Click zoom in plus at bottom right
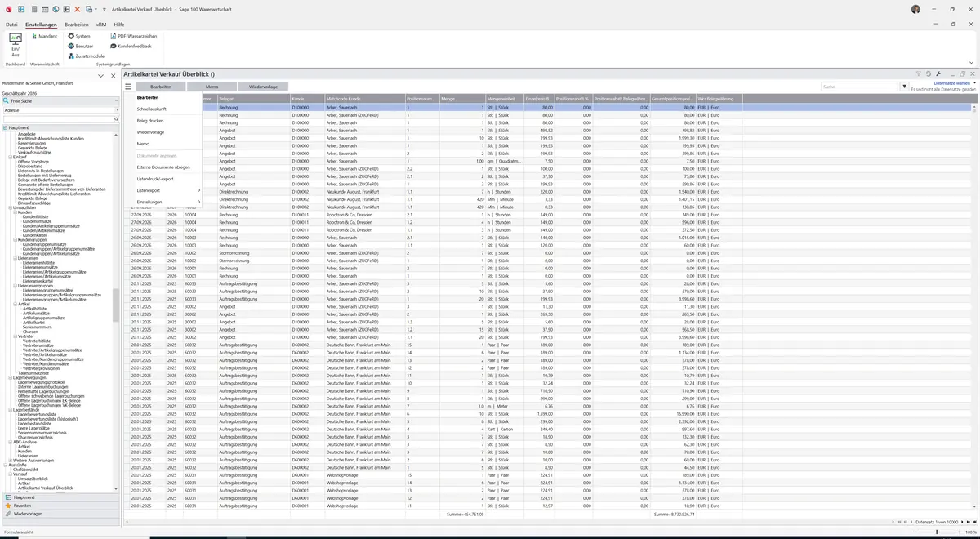Viewport: 980px width, 539px height. [959, 532]
